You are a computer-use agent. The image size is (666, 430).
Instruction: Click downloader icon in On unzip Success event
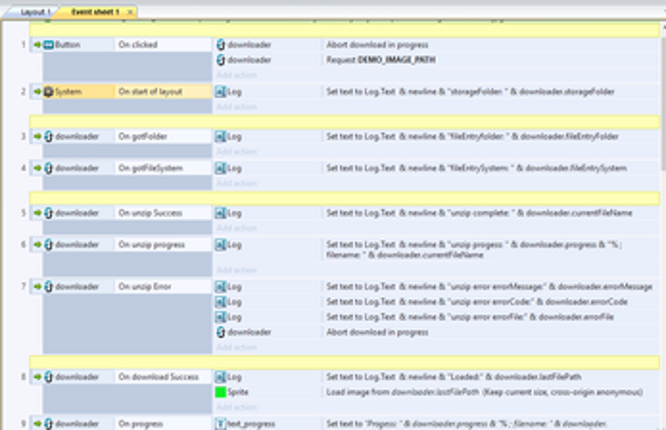tap(49, 213)
